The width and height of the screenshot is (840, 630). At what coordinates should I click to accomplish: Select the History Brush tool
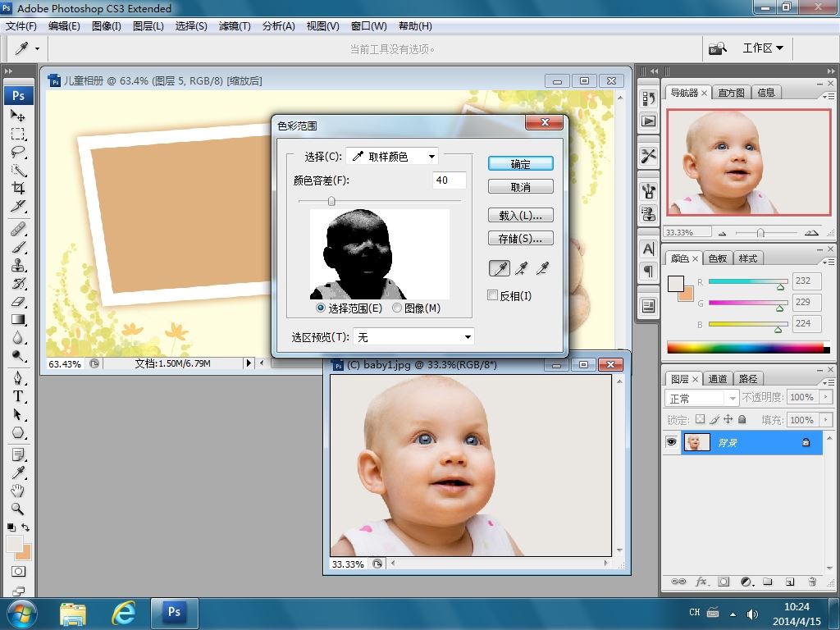(x=18, y=283)
